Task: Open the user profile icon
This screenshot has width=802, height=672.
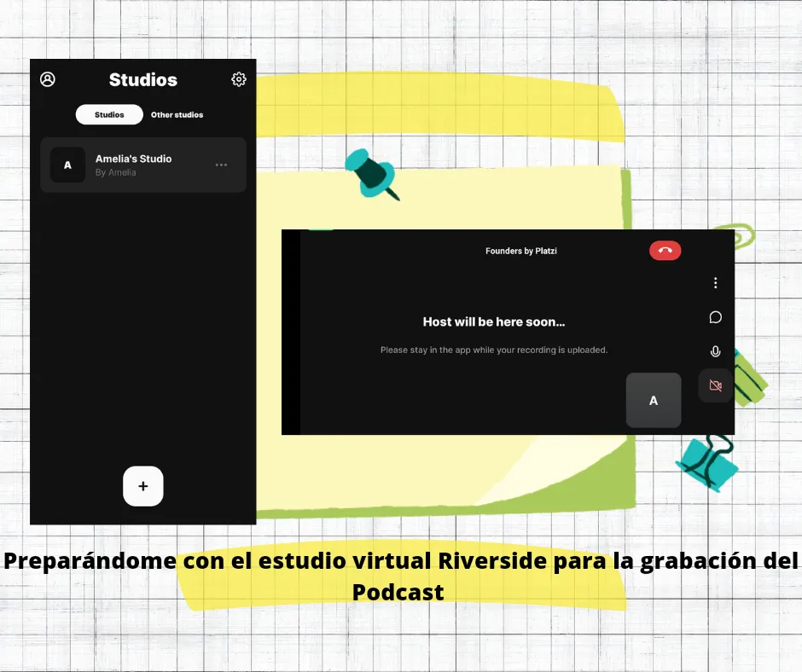Action: click(x=48, y=79)
